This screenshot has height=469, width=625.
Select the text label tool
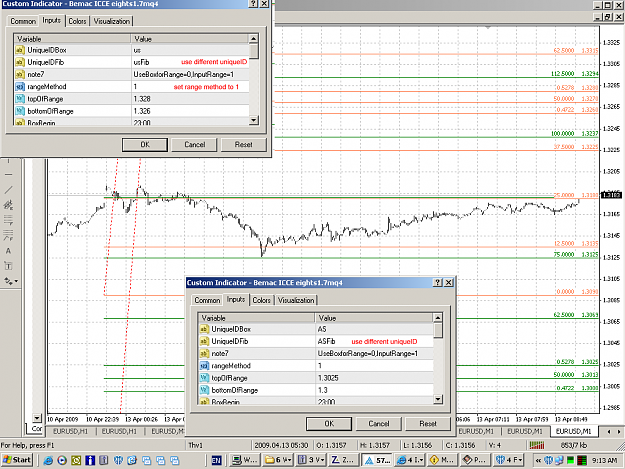tap(8, 266)
